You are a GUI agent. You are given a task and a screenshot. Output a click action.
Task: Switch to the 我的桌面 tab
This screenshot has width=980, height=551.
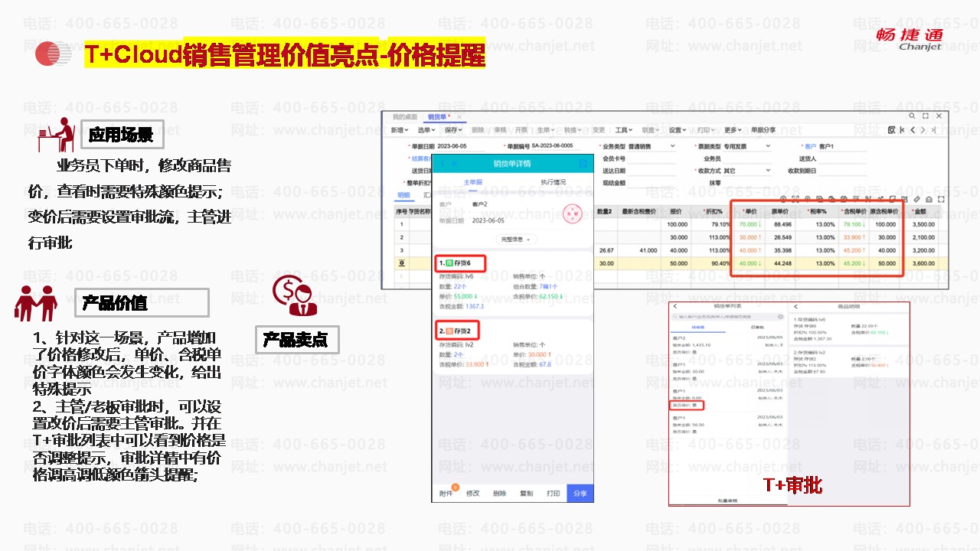point(404,117)
